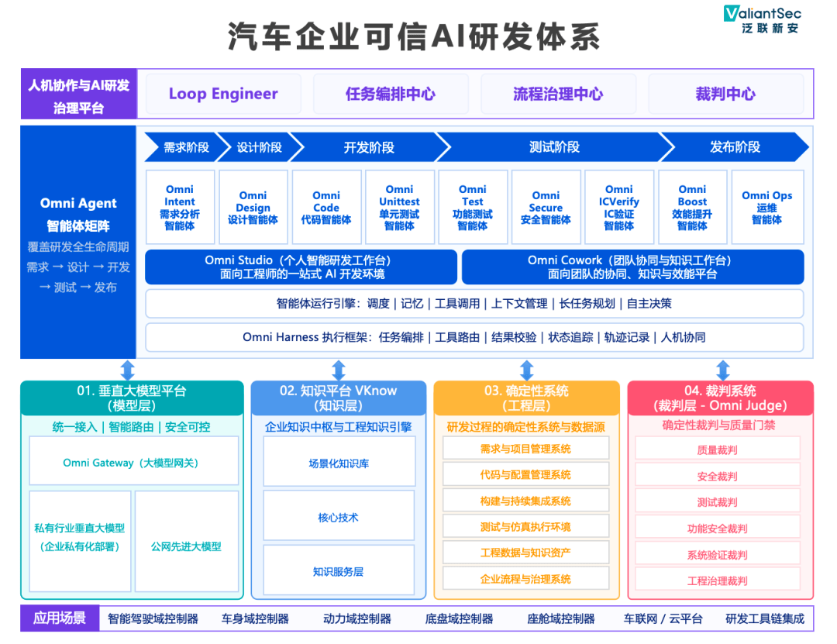The height and width of the screenshot is (644, 837).
Task: Click the Omni Secure 安全智能体 card
Action: [546, 207]
